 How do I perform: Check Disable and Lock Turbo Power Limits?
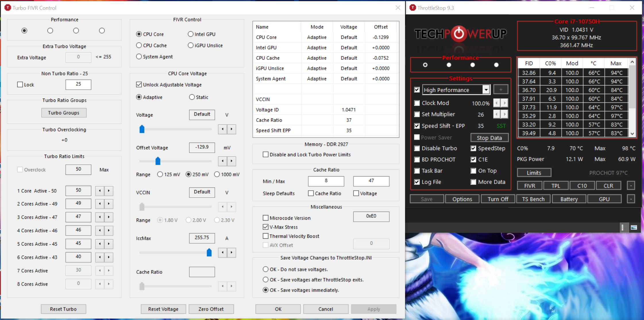pos(266,154)
